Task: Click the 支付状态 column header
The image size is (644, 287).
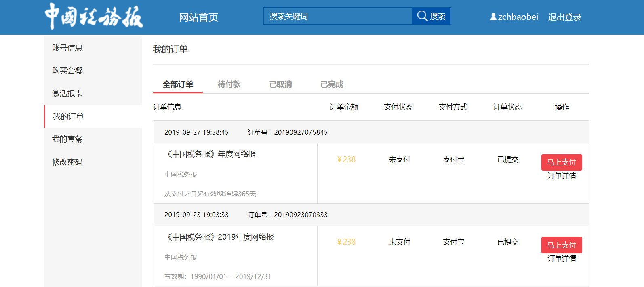Action: click(398, 107)
